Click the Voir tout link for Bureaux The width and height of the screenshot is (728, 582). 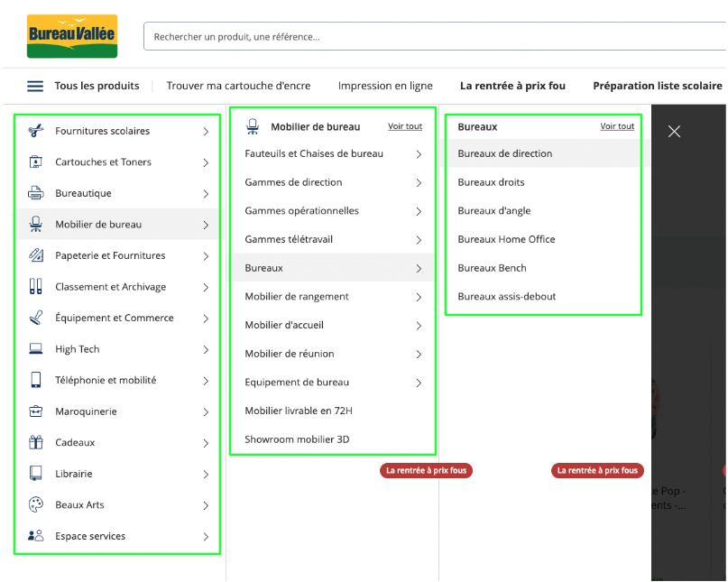(617, 126)
